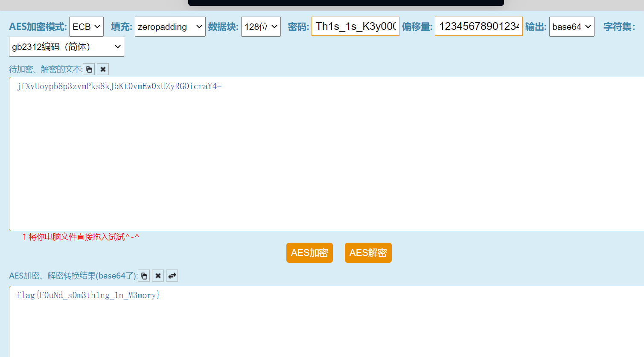This screenshot has width=644, height=357.
Task: Open the gb2312 charset dropdown
Action: pos(67,47)
